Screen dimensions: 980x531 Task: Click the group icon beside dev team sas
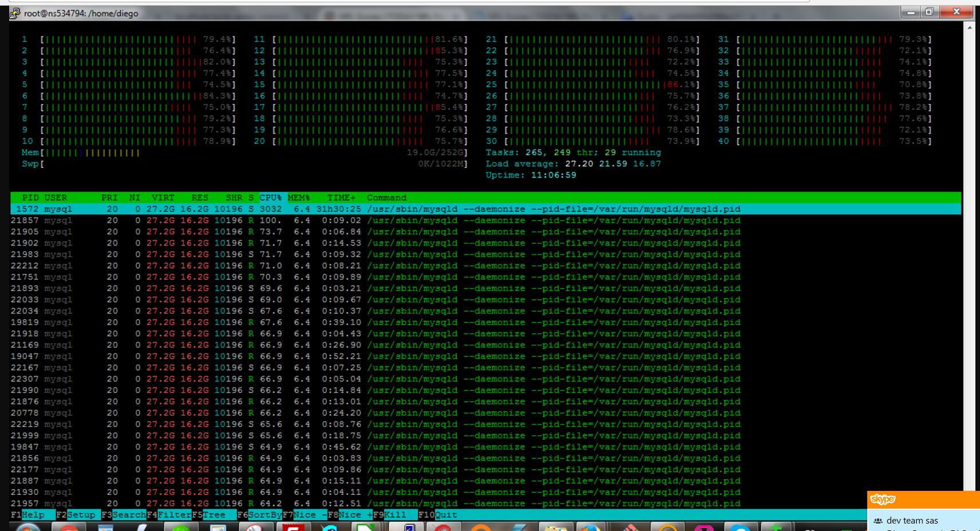click(x=878, y=521)
